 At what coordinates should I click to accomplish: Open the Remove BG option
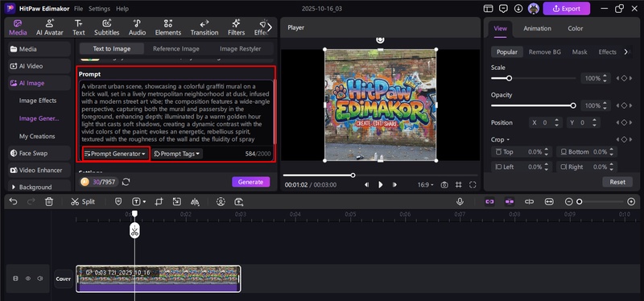tap(545, 52)
